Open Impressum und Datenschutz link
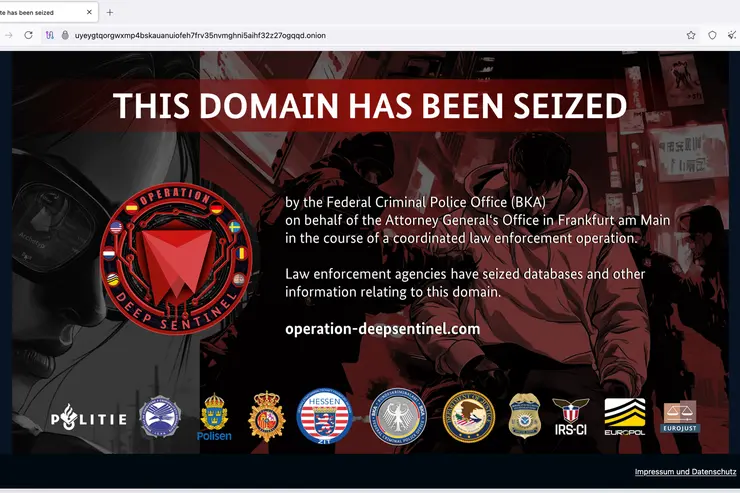 [x=685, y=472]
